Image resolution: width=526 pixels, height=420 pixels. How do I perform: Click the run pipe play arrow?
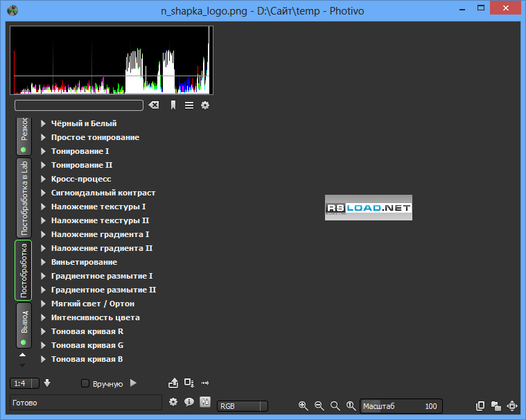133,383
